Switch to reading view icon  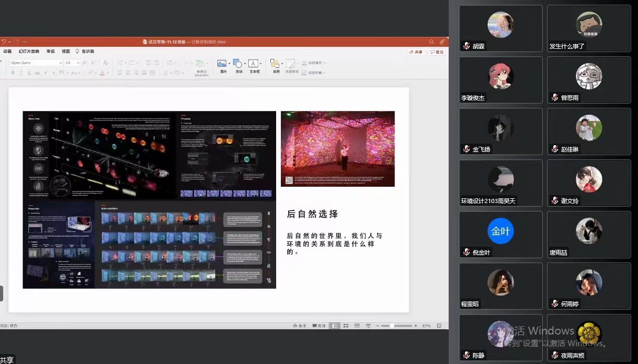pos(357,326)
